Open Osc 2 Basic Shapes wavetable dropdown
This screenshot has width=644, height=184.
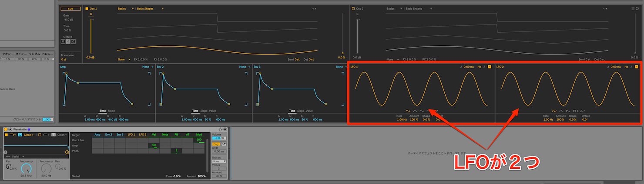click(419, 9)
